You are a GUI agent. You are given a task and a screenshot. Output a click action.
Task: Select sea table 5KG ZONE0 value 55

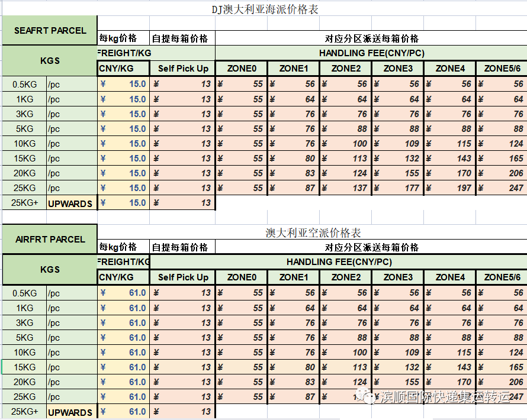pyautogui.click(x=242, y=128)
